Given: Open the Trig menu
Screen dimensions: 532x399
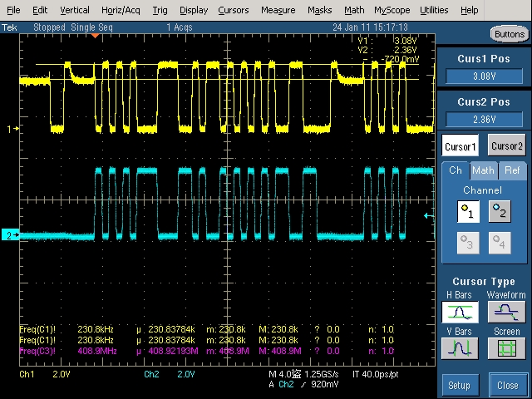Looking at the screenshot, I should pos(160,10).
